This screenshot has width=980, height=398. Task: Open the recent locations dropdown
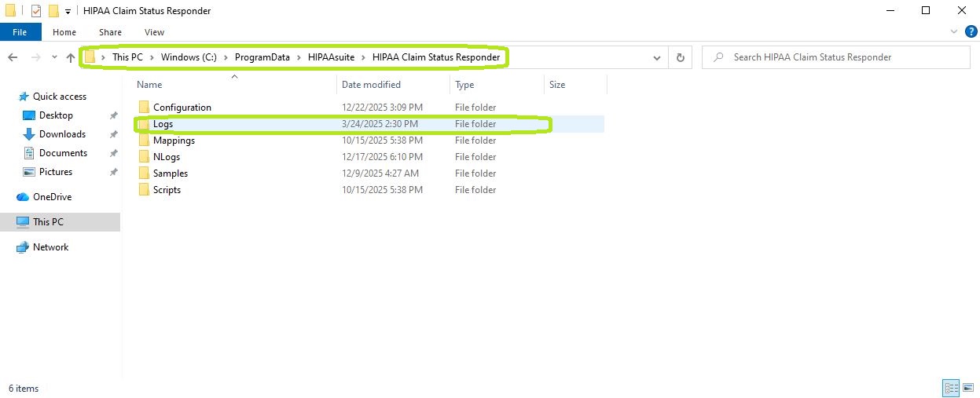54,57
